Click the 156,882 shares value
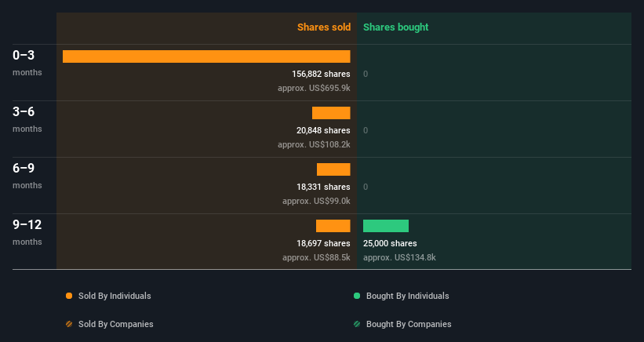Screen dimensions: 644x342 coord(321,74)
